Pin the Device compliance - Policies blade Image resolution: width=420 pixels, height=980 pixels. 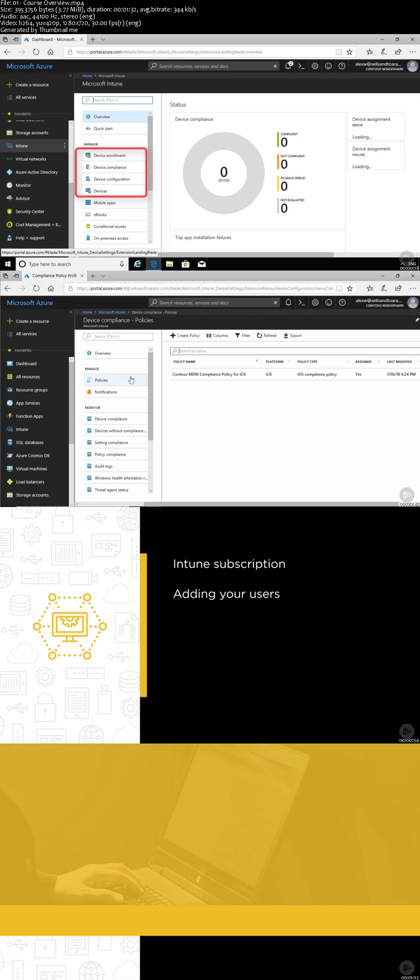click(x=417, y=320)
